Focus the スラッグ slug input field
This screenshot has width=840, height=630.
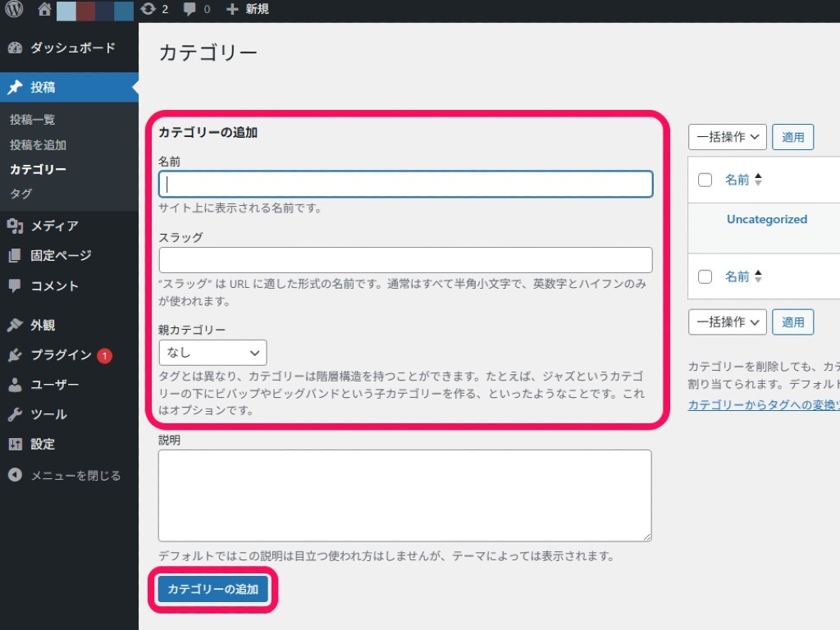[x=405, y=260]
